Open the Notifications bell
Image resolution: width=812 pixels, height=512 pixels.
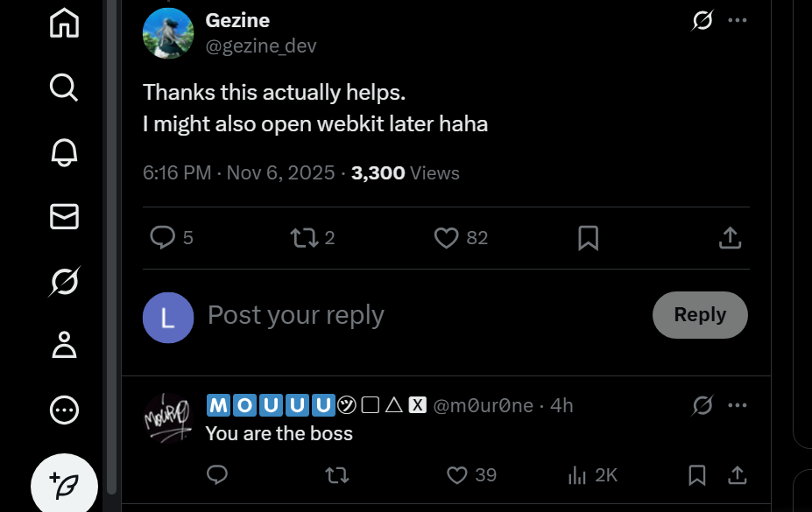(64, 152)
